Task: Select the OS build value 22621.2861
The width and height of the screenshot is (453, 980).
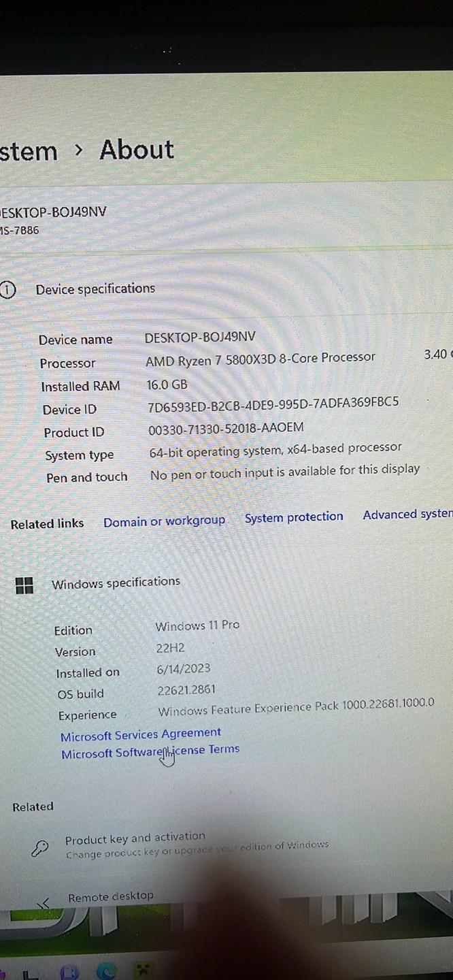Action: (x=186, y=690)
